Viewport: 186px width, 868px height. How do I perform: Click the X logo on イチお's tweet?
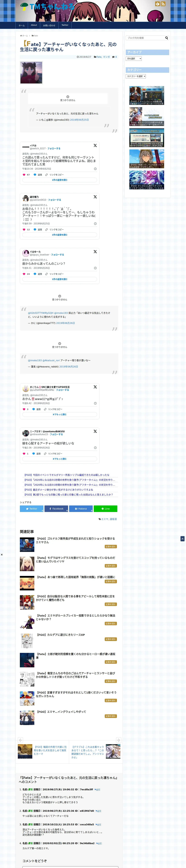point(95,146)
